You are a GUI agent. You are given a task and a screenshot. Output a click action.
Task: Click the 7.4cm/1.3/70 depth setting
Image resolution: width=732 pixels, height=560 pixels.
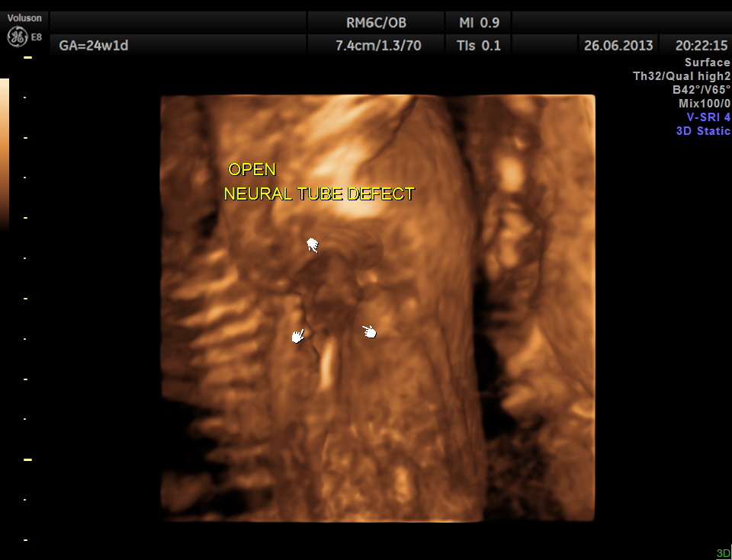[x=378, y=46]
